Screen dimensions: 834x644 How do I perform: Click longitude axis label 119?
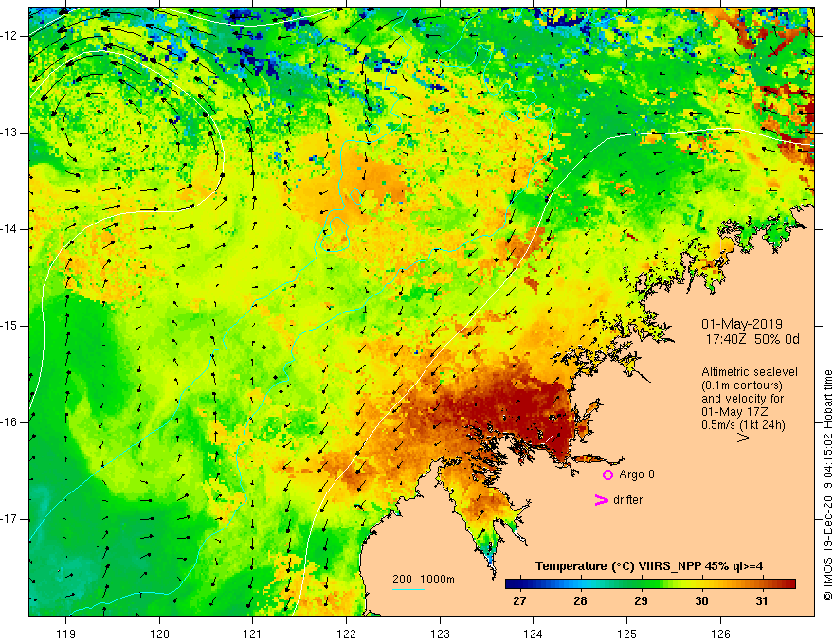66,634
